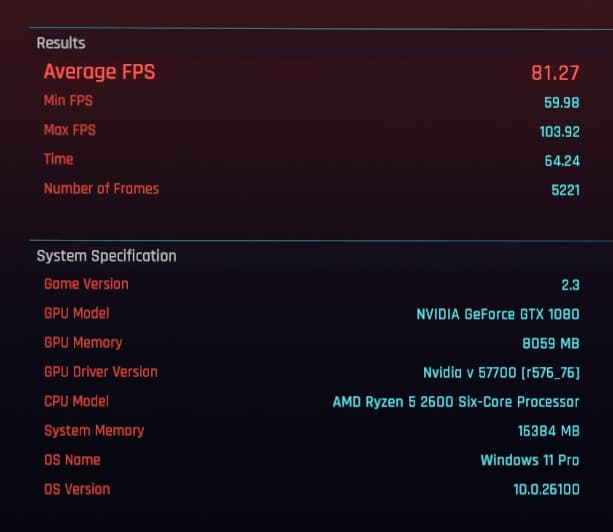
Task: Click the 16384 MB system memory value
Action: (548, 431)
